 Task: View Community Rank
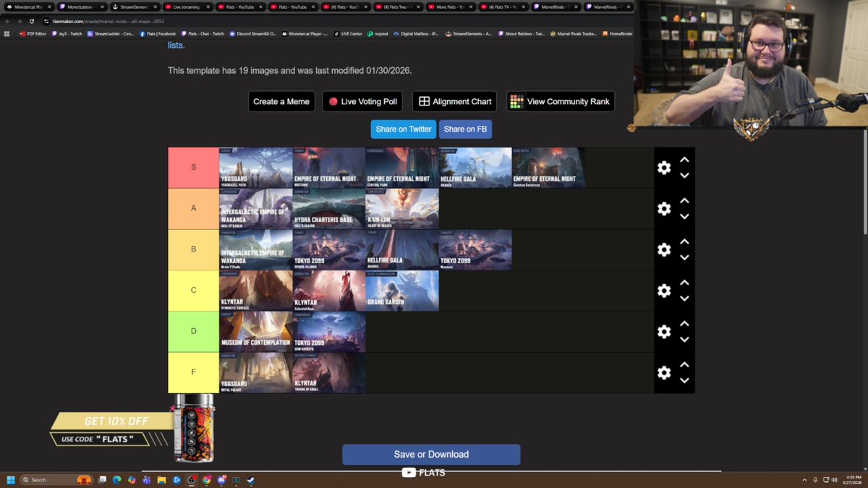pyautogui.click(x=561, y=101)
